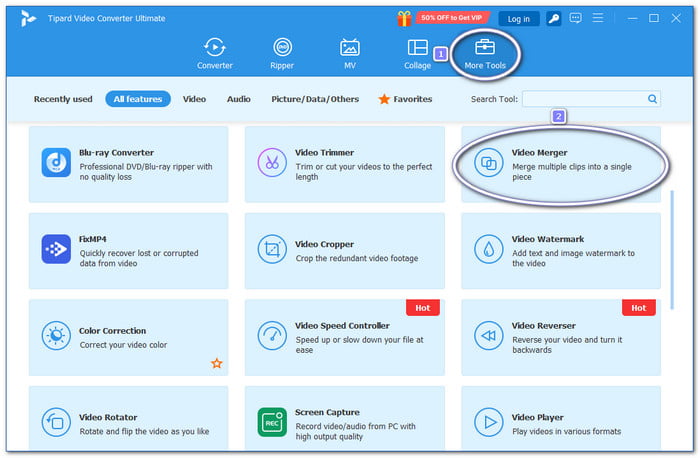700x458 pixels.
Task: Click 'Quickly recover lost or corrupted' description
Action: pos(139,258)
